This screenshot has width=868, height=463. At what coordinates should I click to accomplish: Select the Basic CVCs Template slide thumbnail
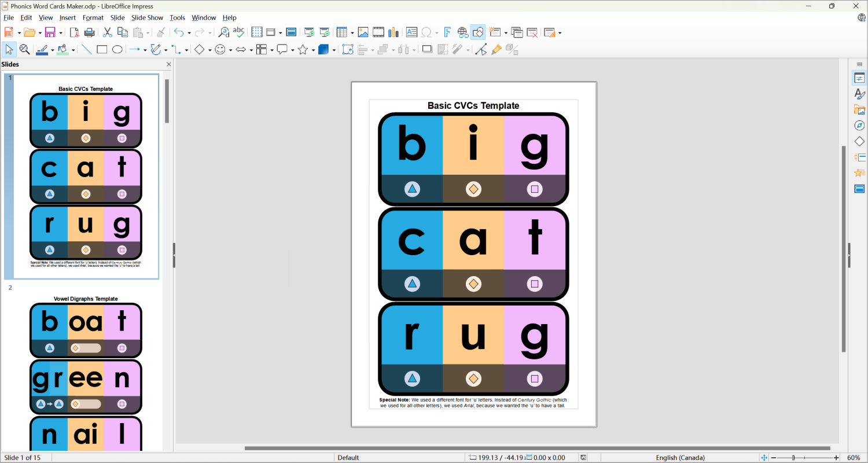(x=86, y=176)
